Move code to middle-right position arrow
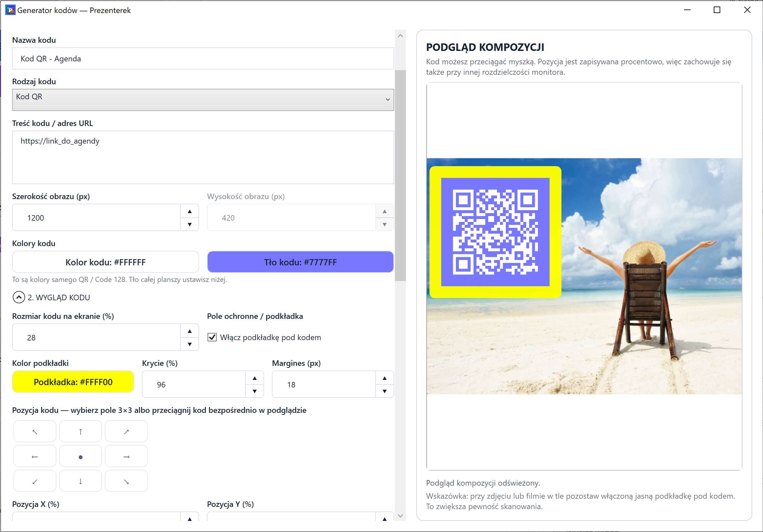 pos(126,457)
